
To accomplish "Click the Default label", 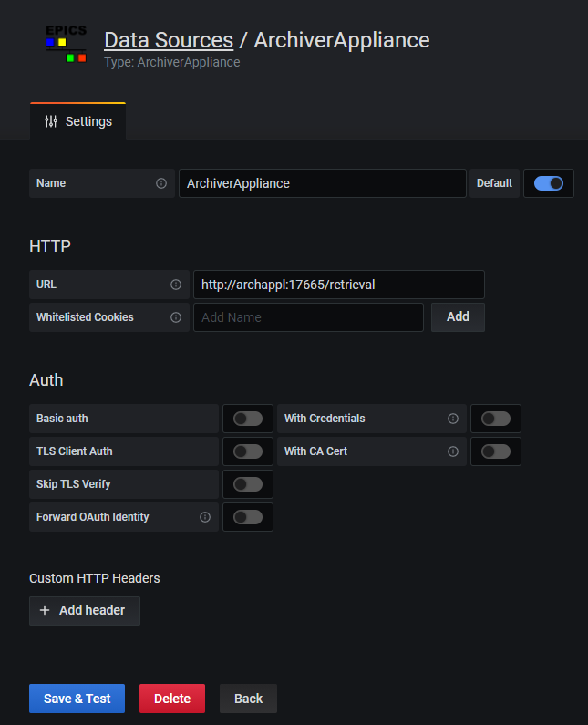I will [x=494, y=183].
